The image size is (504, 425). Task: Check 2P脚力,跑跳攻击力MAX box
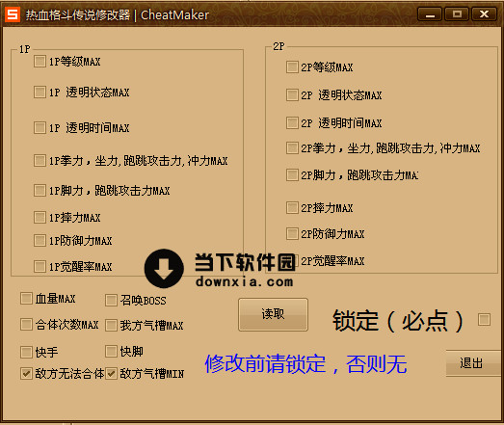[292, 175]
